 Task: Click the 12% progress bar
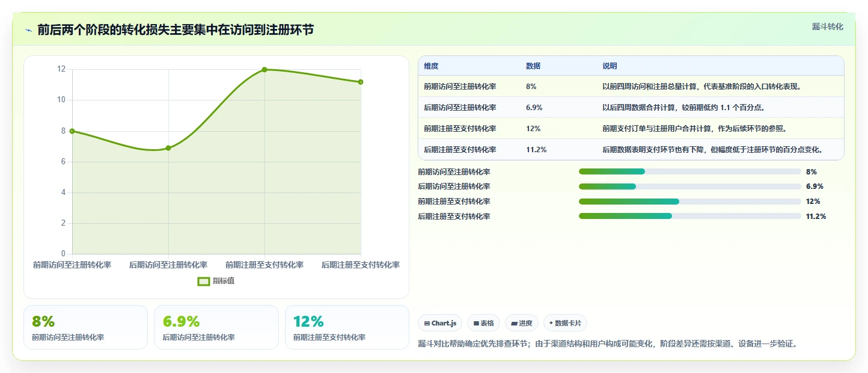(690, 202)
